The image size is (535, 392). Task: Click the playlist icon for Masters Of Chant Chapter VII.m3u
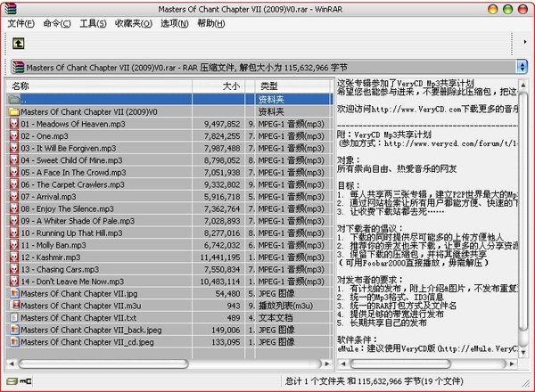coord(16,305)
